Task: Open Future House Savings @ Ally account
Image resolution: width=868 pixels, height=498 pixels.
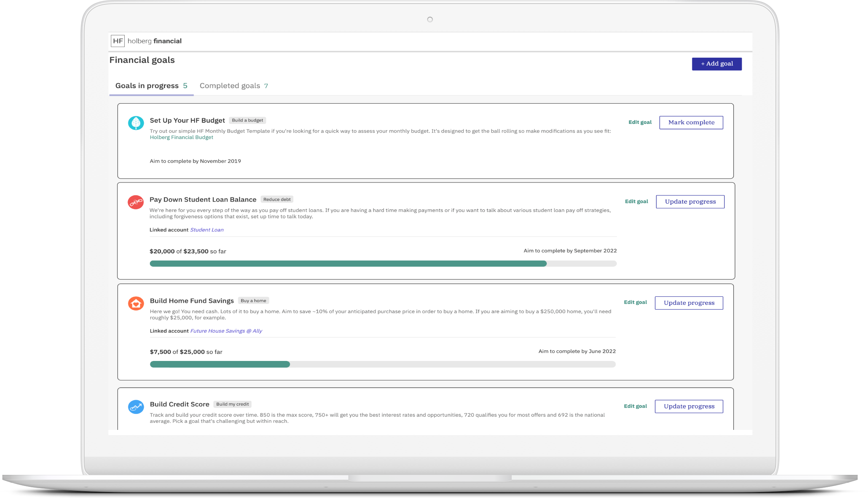Action: pos(226,331)
